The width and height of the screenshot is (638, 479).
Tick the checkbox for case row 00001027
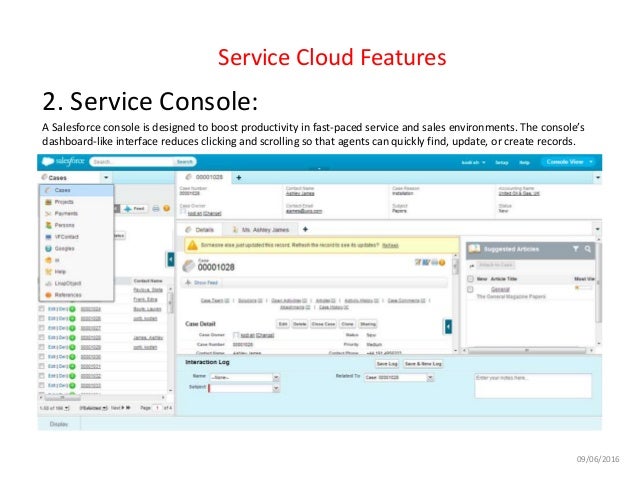point(42,328)
